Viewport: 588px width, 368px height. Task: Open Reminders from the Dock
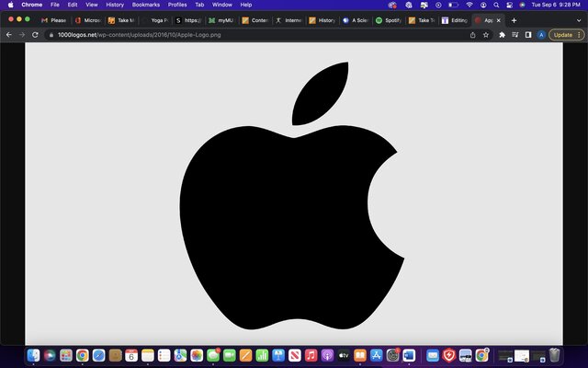click(x=164, y=355)
